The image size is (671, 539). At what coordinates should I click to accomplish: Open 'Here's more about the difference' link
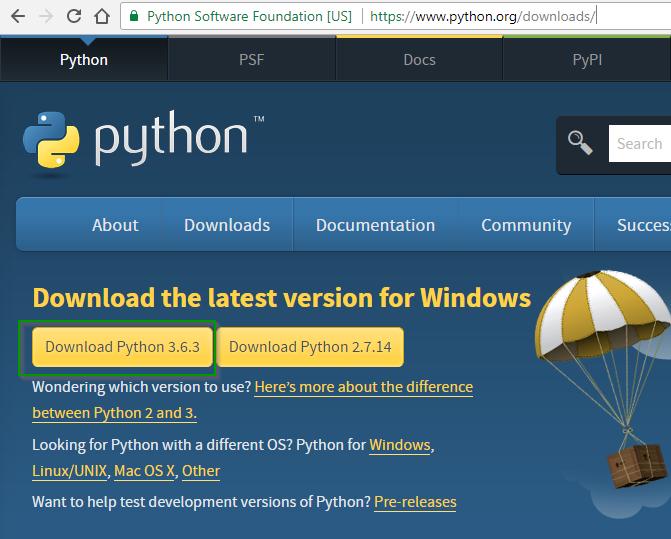click(x=364, y=387)
